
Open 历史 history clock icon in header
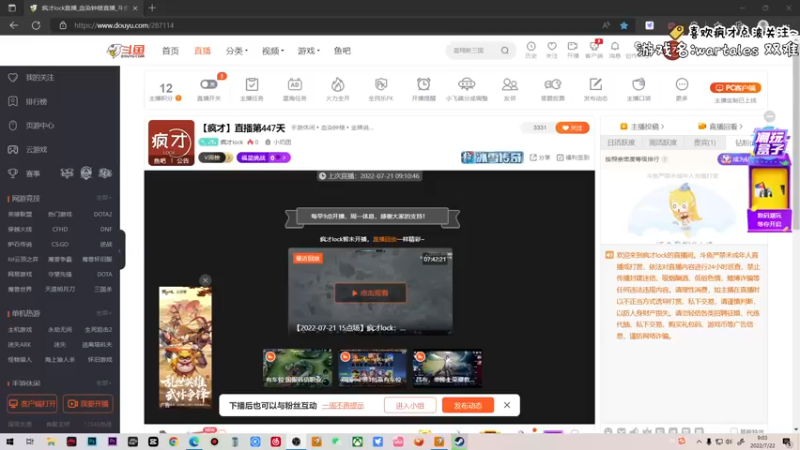[x=531, y=46]
